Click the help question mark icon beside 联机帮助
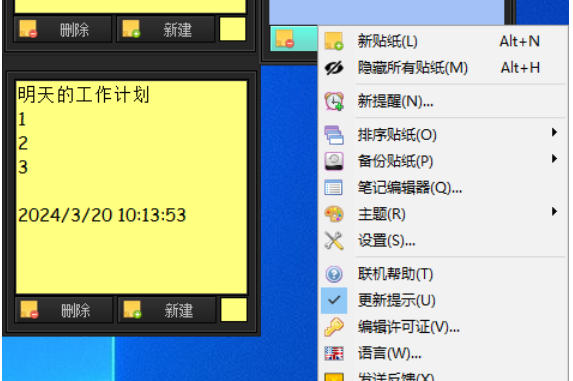 point(334,274)
